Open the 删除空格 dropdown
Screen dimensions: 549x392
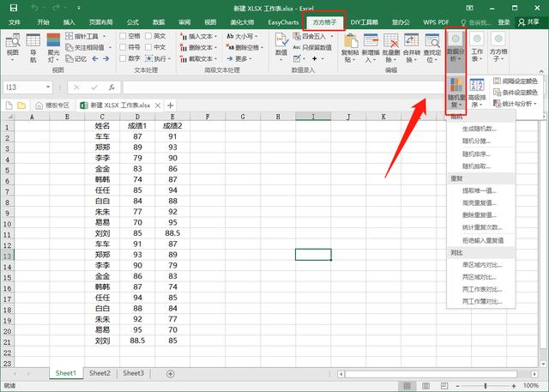[x=262, y=47]
